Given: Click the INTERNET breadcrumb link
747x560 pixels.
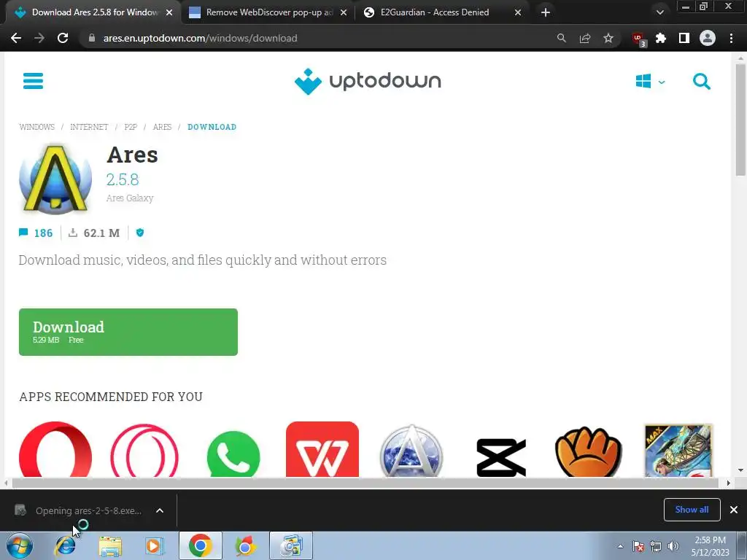Looking at the screenshot, I should point(89,127).
